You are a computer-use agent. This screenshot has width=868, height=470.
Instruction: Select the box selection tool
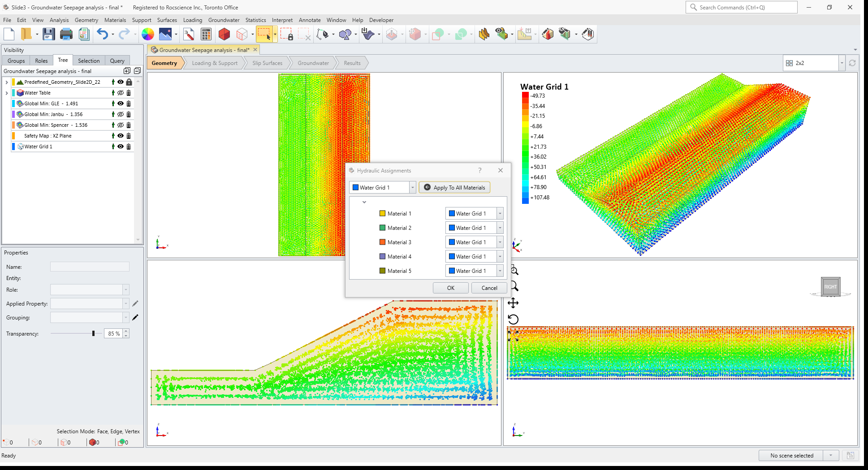click(264, 34)
